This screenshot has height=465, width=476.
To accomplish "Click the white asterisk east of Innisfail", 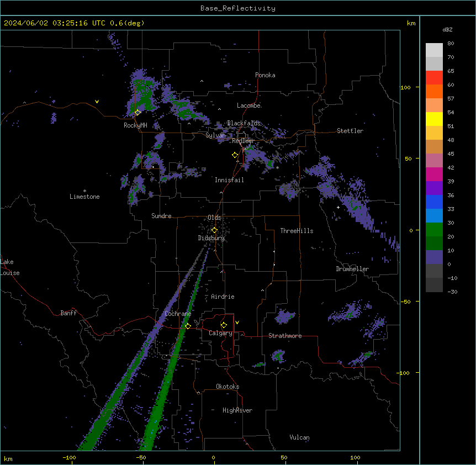I will (x=277, y=168).
